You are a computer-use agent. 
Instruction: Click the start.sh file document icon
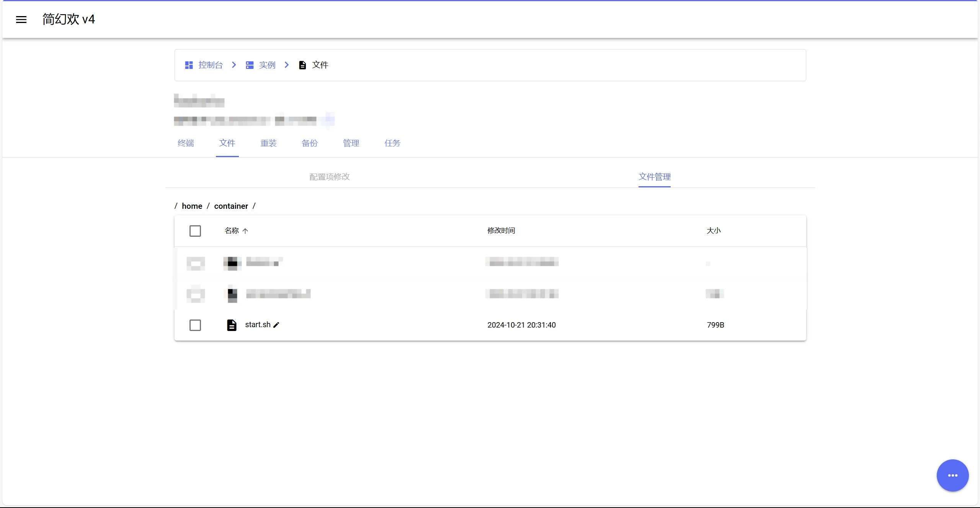coord(232,325)
